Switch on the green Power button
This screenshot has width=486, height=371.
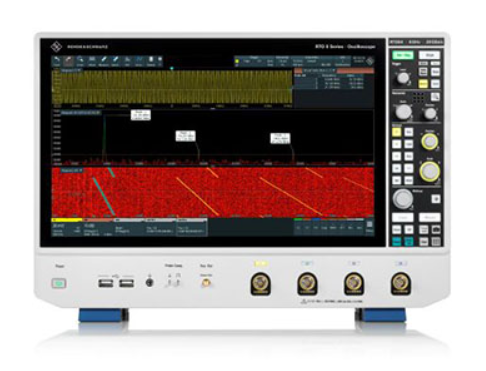[x=59, y=284]
